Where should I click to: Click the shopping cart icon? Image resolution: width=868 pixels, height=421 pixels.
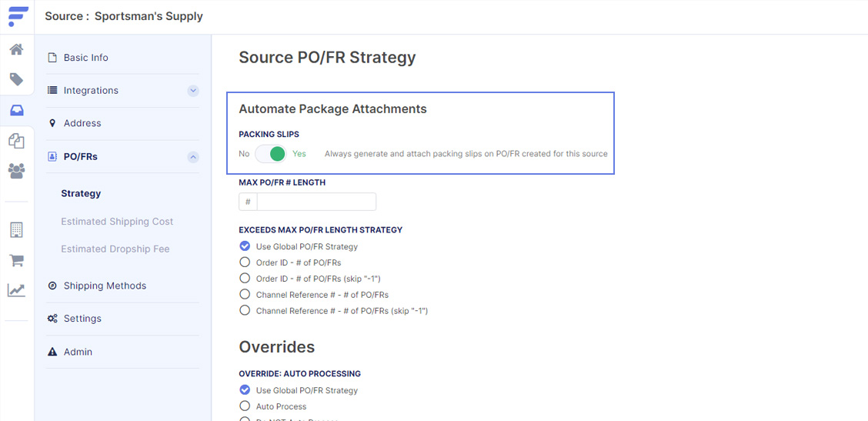(17, 260)
